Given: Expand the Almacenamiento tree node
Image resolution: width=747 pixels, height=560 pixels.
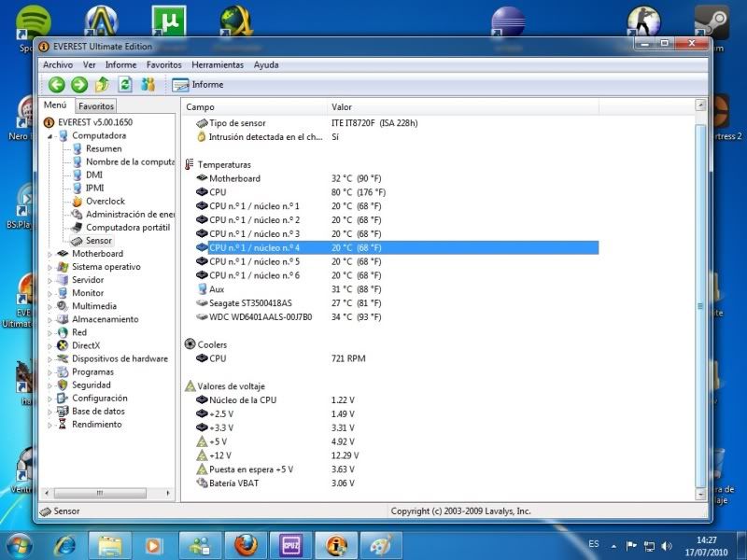Looking at the screenshot, I should (49, 320).
